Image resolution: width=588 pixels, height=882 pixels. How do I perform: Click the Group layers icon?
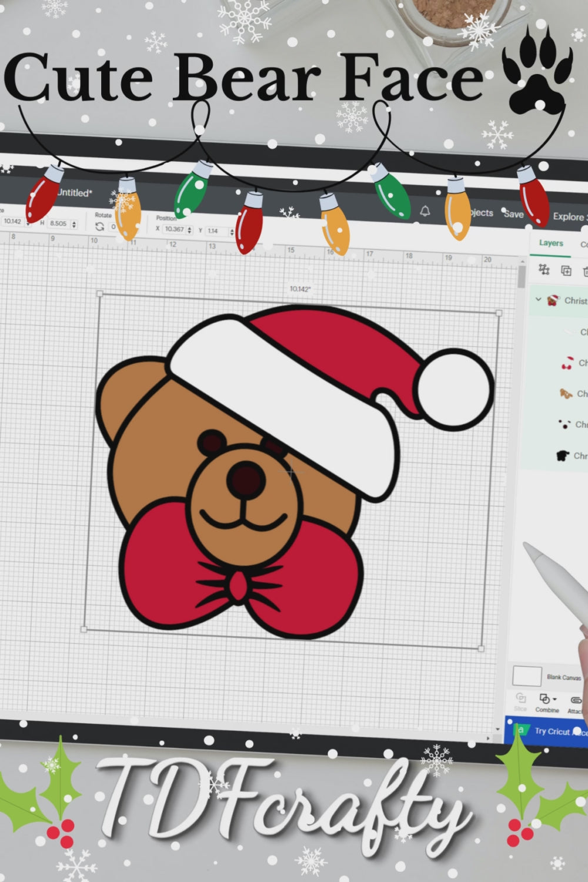(544, 270)
